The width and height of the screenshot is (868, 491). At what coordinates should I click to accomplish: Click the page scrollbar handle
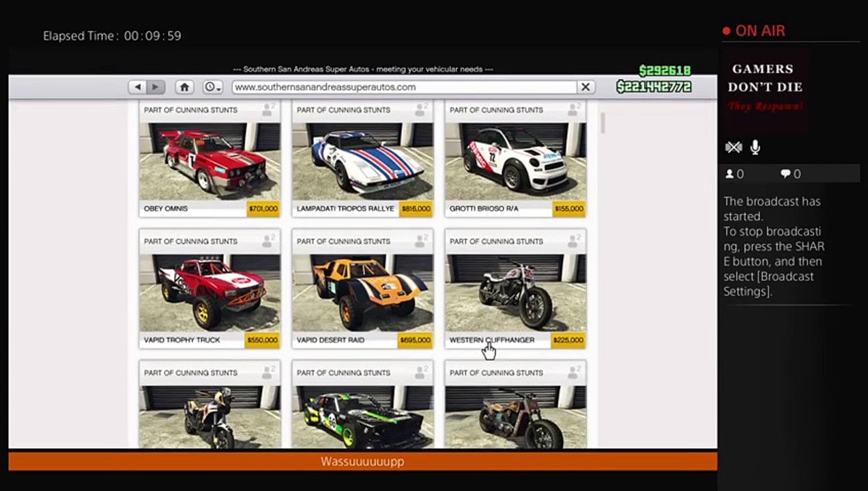click(603, 122)
